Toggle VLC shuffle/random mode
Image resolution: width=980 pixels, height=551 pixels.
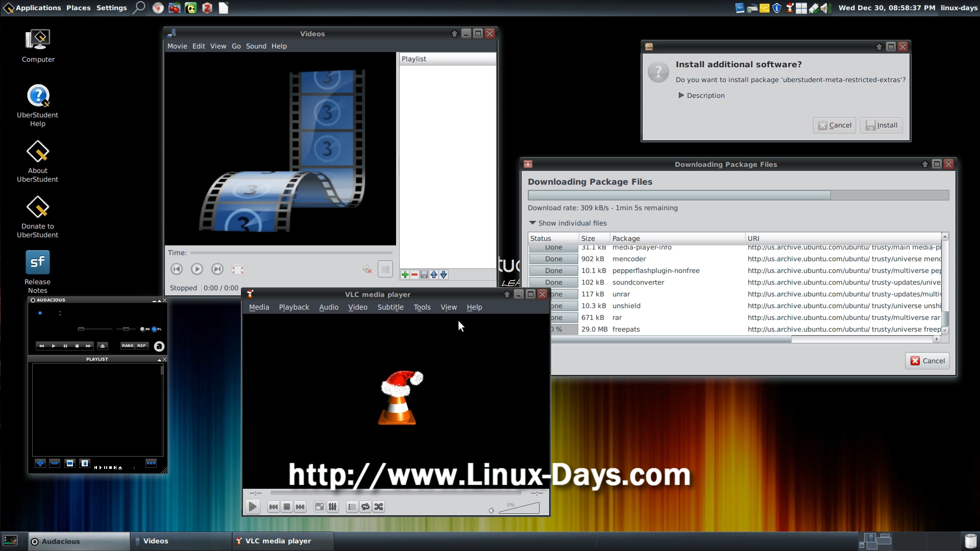pos(379,507)
